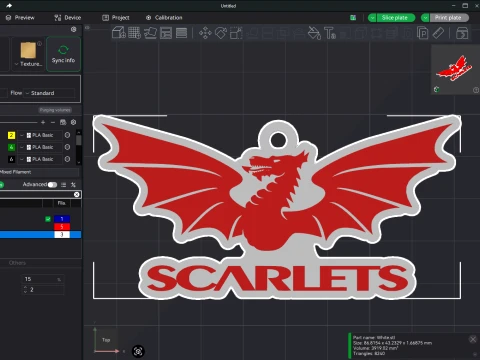Switch to the Project tab
480x360 pixels.
116,18
